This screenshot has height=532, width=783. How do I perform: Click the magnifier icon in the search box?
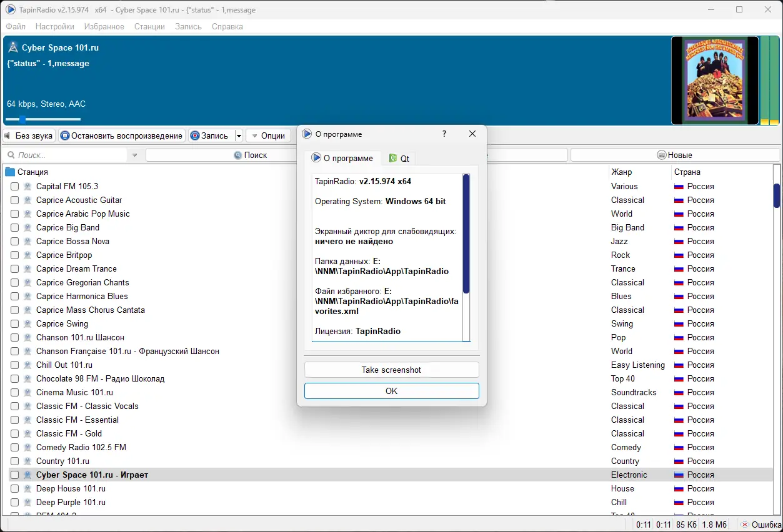[x=11, y=155]
